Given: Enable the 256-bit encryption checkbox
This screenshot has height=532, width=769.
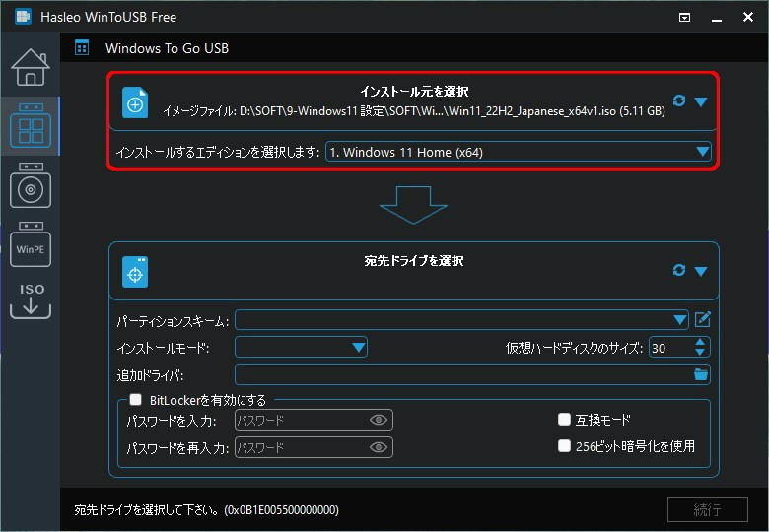Looking at the screenshot, I should click(565, 445).
